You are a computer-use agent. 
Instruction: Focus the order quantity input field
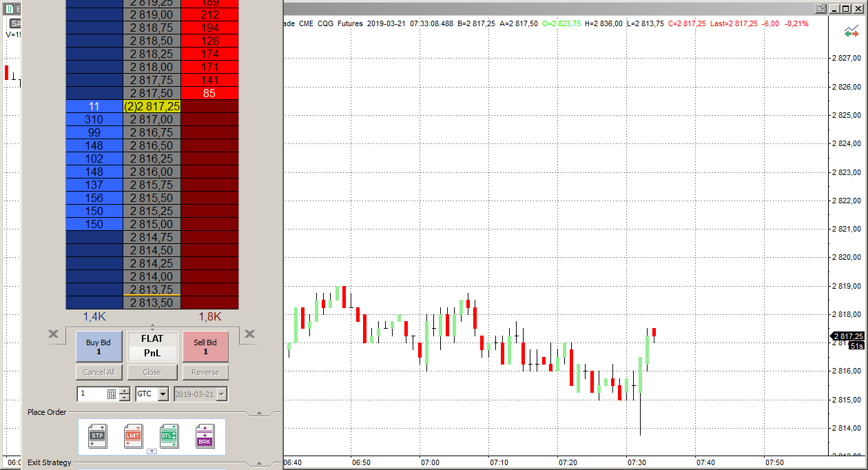point(92,394)
